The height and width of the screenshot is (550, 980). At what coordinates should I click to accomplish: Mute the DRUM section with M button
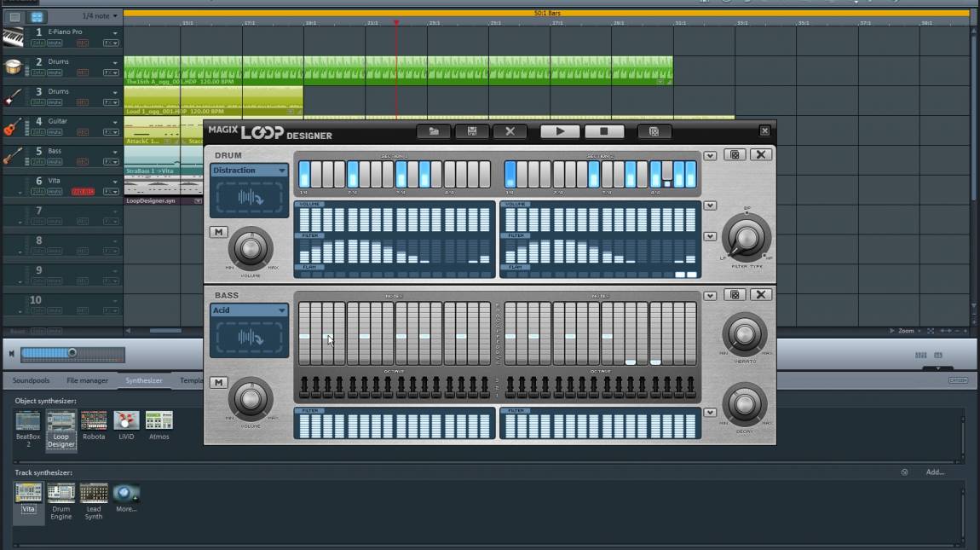tap(218, 232)
